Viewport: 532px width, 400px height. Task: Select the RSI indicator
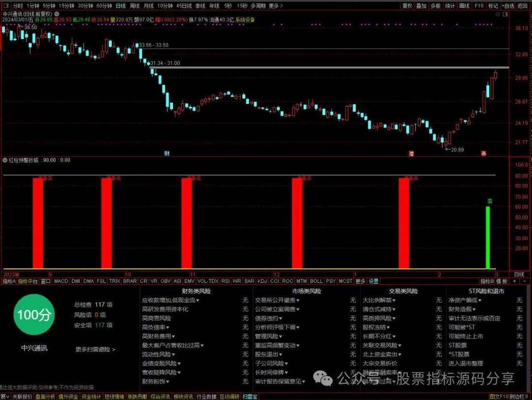(225, 281)
